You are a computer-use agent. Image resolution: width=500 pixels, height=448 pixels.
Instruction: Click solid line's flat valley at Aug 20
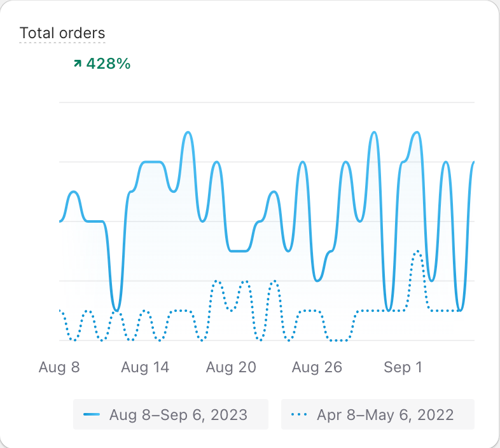(239, 251)
